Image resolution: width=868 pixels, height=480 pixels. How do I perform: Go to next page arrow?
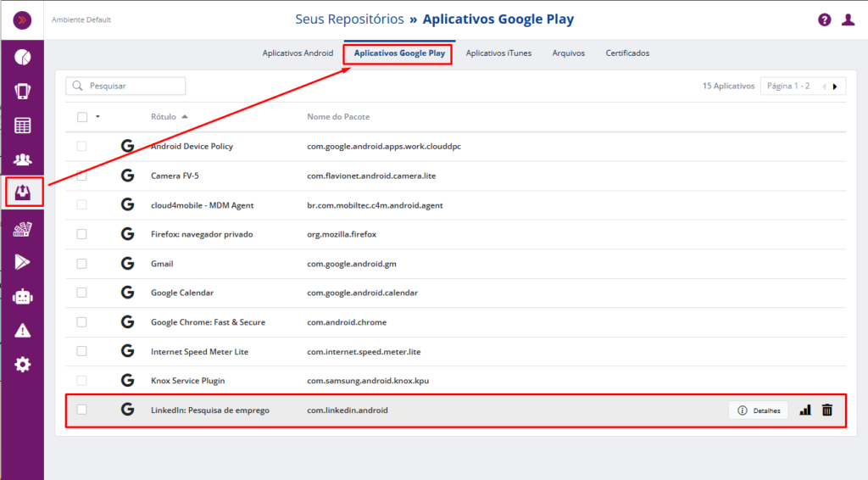click(835, 87)
